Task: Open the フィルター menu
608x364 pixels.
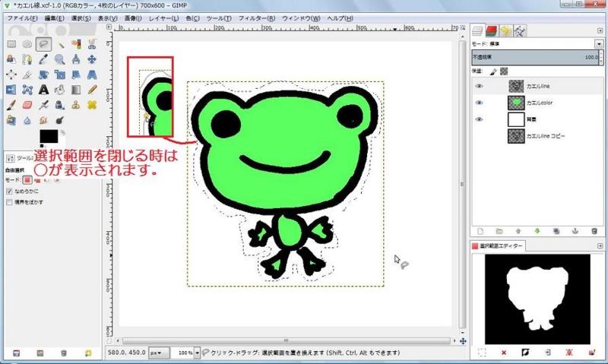Action: click(x=257, y=18)
